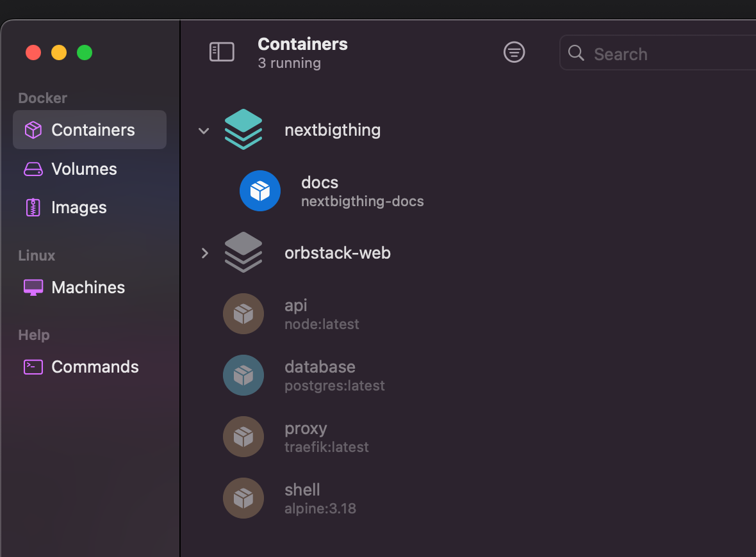The width and height of the screenshot is (756, 557).
Task: Minimize the window with the yellow button
Action: point(59,52)
